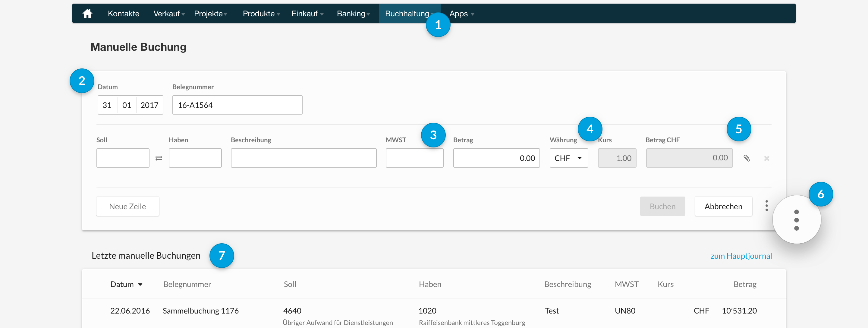Open the Banking menu
Image resolution: width=868 pixels, height=328 pixels.
tap(354, 14)
